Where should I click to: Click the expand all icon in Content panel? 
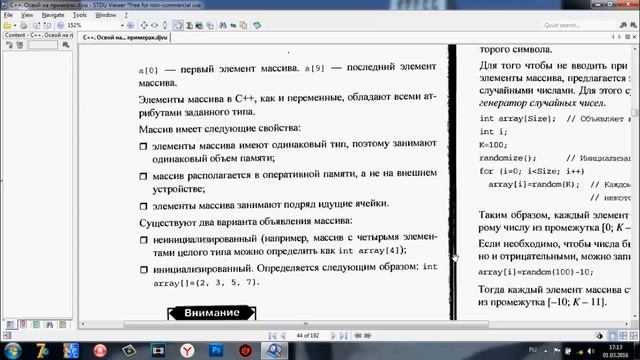pyautogui.click(x=9, y=45)
